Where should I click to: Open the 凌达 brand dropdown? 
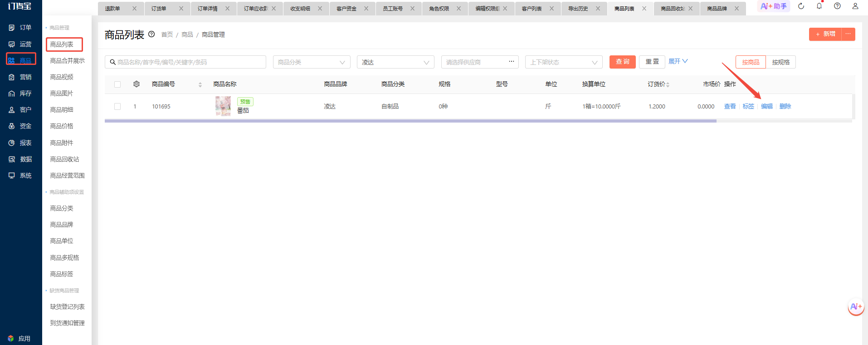pyautogui.click(x=395, y=62)
